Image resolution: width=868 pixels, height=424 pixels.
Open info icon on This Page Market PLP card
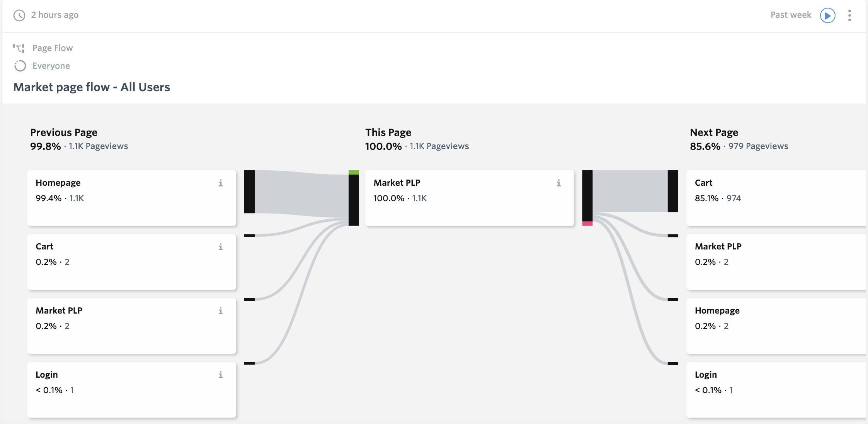(x=558, y=183)
